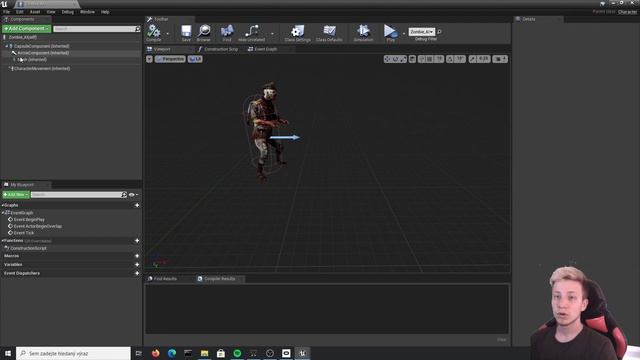Open Microsoft Edge from the taskbar
Viewport: 640px width, 360px height.
(172, 353)
